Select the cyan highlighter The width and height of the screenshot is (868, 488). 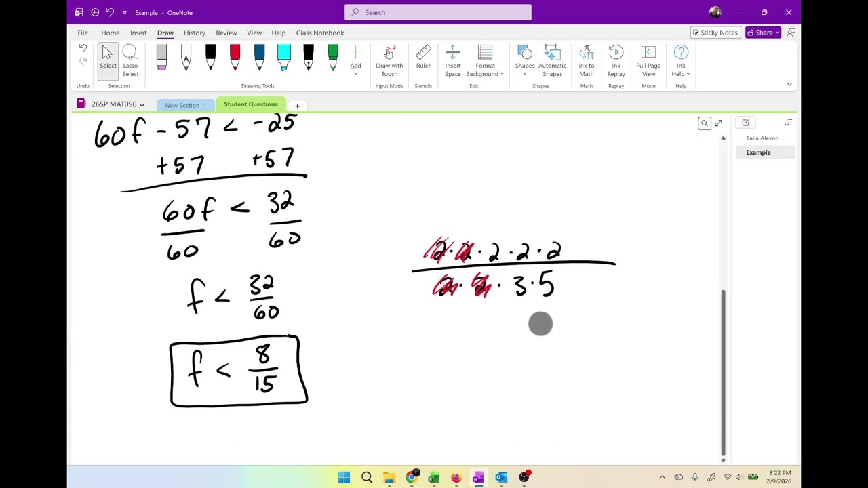coord(283,58)
